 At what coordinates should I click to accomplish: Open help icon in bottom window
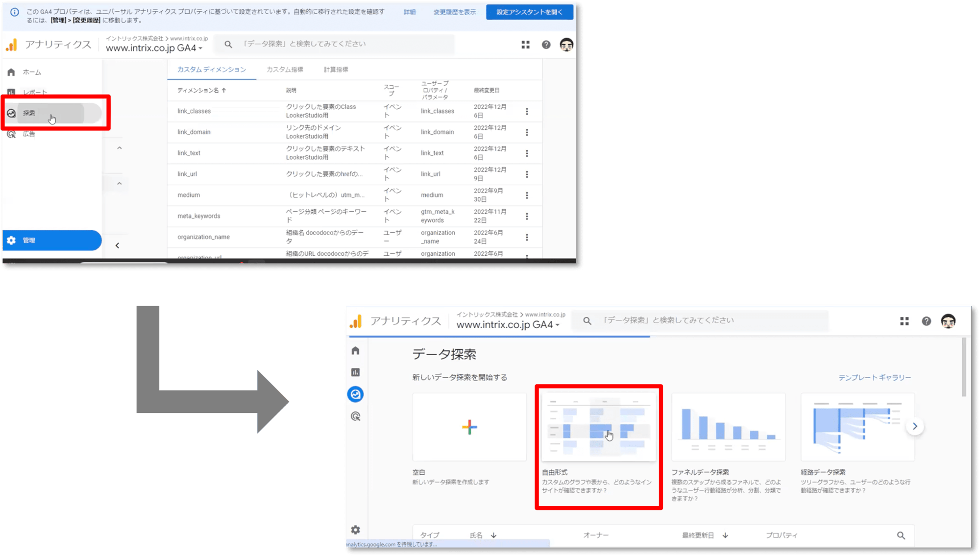click(x=926, y=321)
